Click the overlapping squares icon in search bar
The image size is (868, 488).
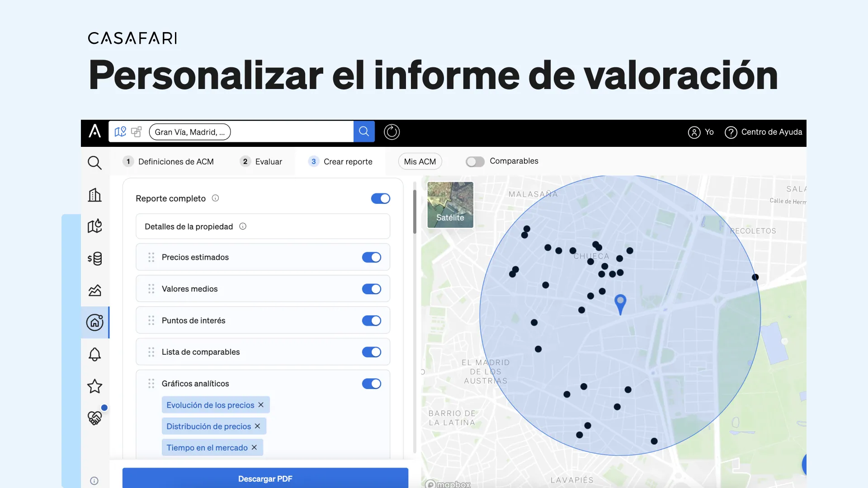pyautogui.click(x=136, y=131)
